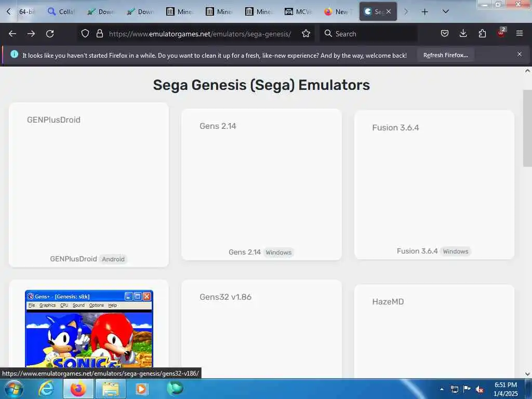Click the Search input box
The height and width of the screenshot is (399, 532).
368,34
